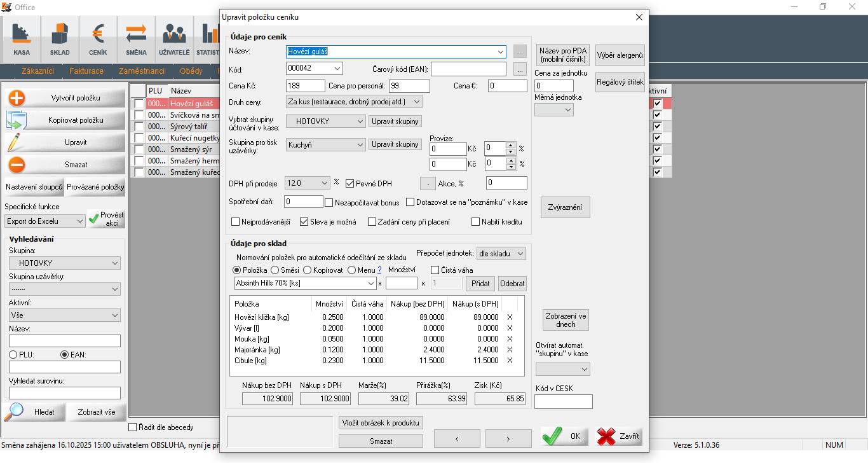Screen dimensions: 868x463
Task: Open the SMĚNA arrows icon
Action: (x=136, y=38)
